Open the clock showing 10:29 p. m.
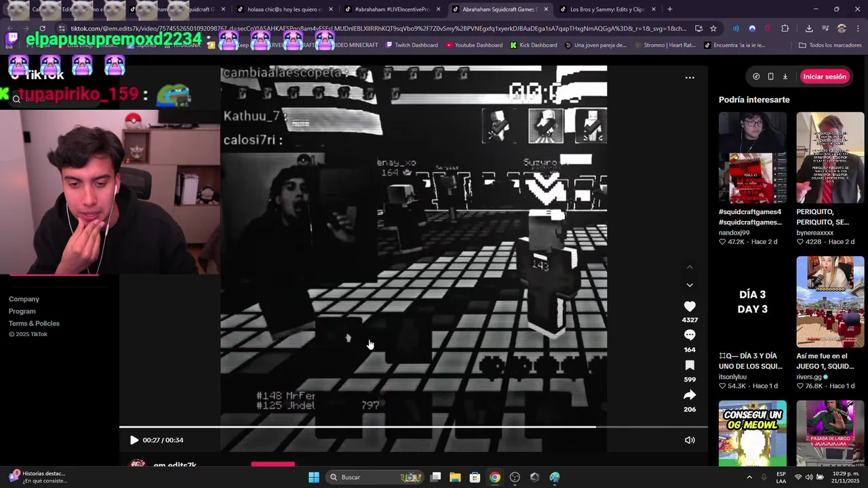 point(841,477)
